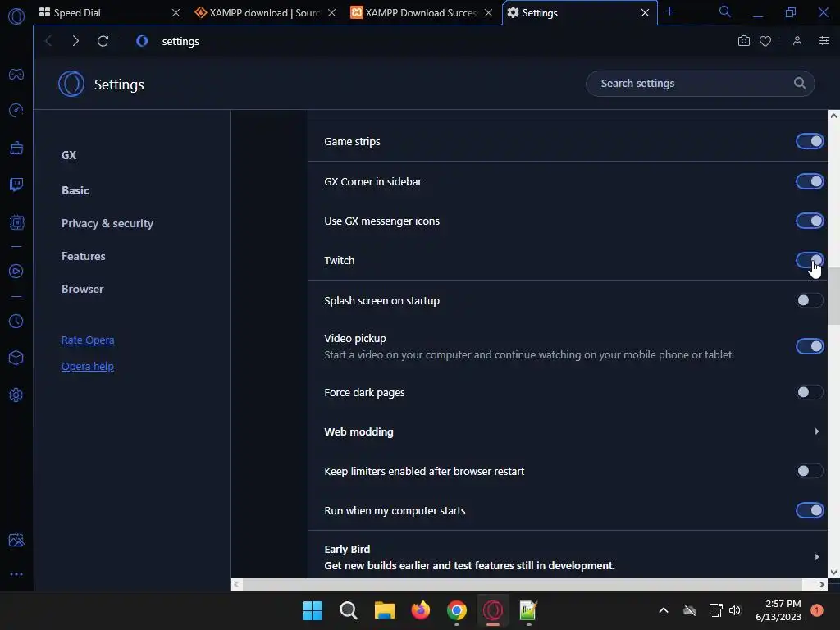Open Extensions cube icon in sidebar

click(x=16, y=358)
